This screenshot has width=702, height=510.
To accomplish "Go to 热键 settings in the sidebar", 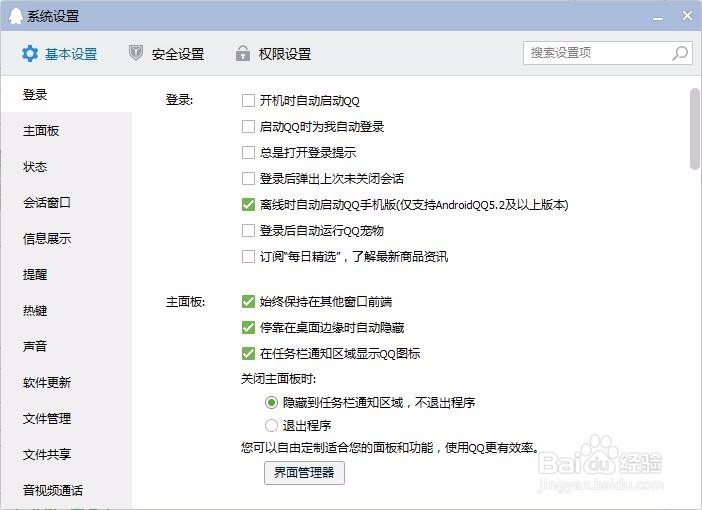I will [66, 310].
